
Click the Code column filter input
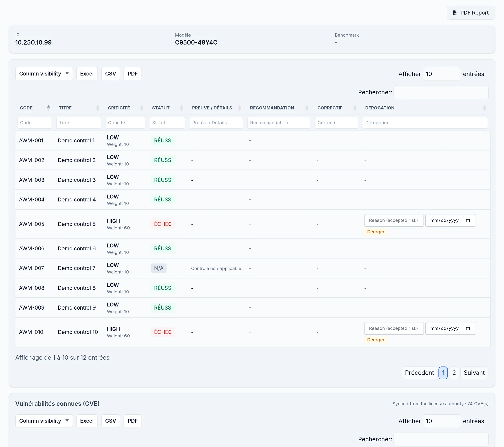(x=35, y=123)
